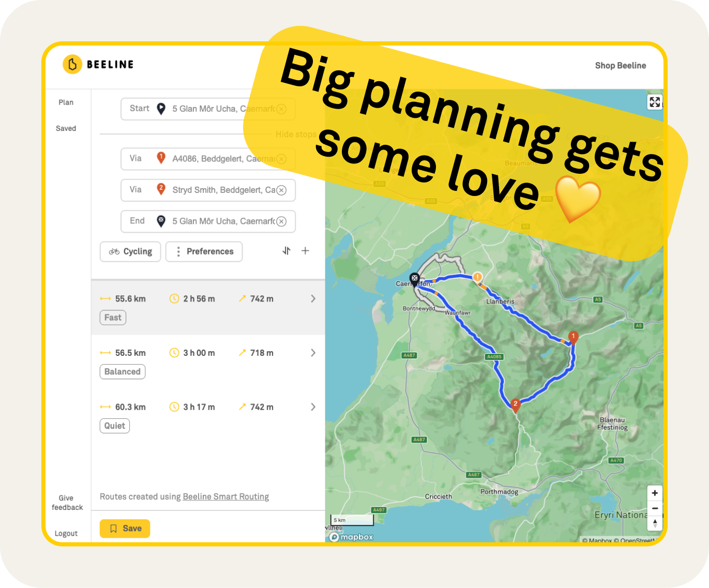Click the 55.6 km distance text

click(x=130, y=299)
